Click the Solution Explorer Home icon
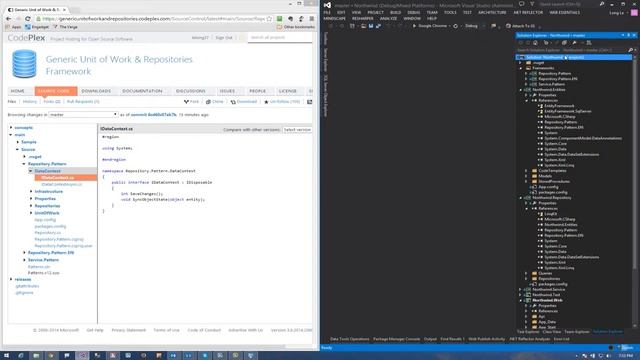Viewport: 640px width, 360px height. click(x=535, y=43)
